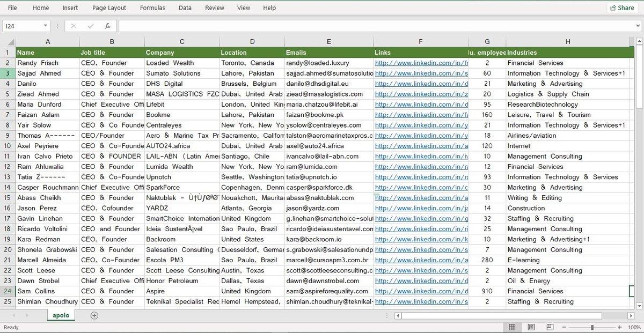This screenshot has width=644, height=333.
Task: Expand the formula bar chevron
Action: (x=637, y=26)
